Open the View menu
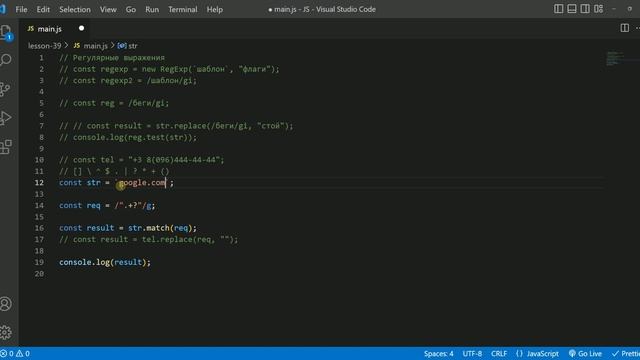The height and width of the screenshot is (360, 640). coord(108,9)
